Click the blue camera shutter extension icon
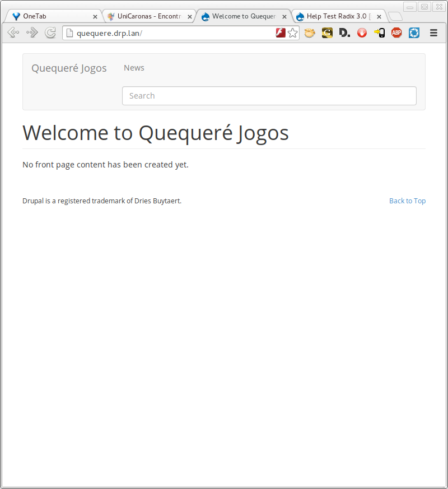 coord(414,33)
